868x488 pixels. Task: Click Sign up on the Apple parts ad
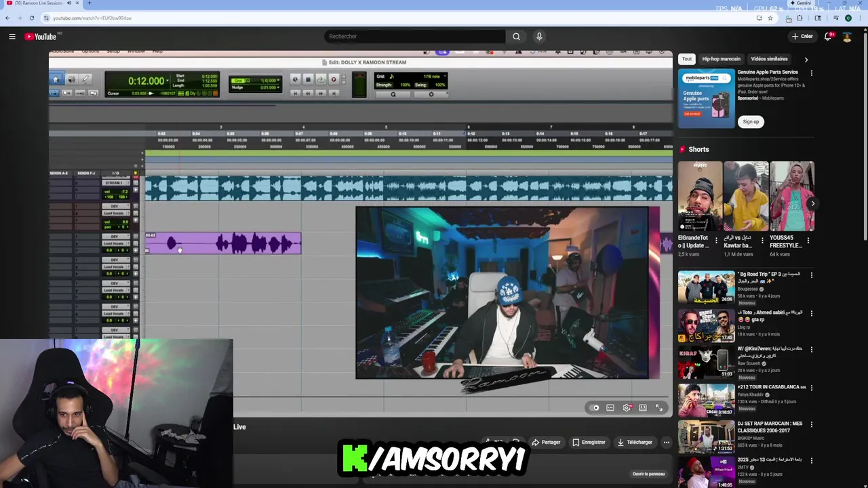pyautogui.click(x=751, y=122)
